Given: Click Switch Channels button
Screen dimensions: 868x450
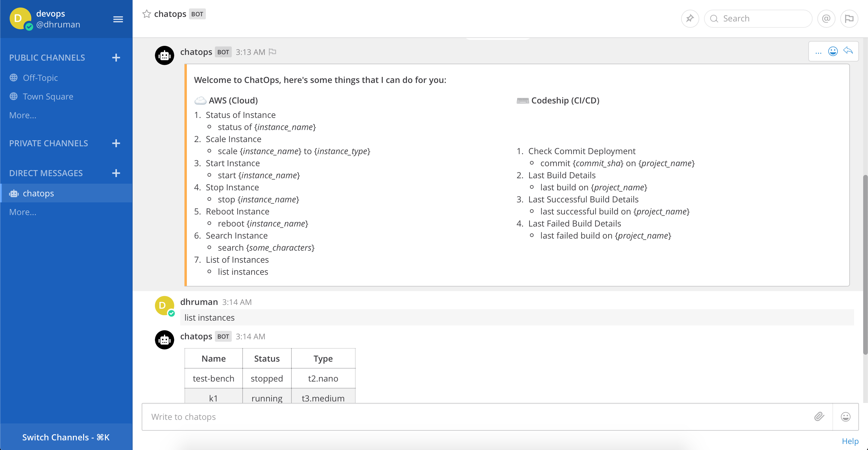Looking at the screenshot, I should (x=66, y=437).
